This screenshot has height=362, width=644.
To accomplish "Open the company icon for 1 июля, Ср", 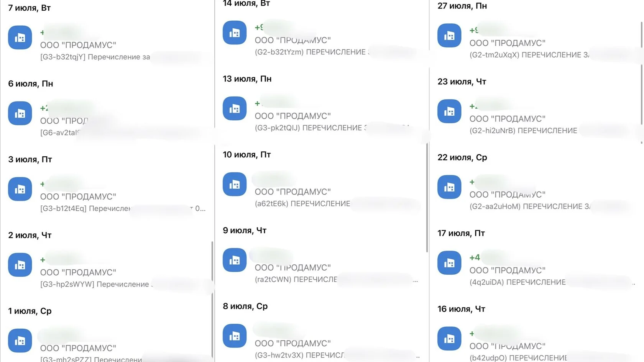I will coord(20,341).
